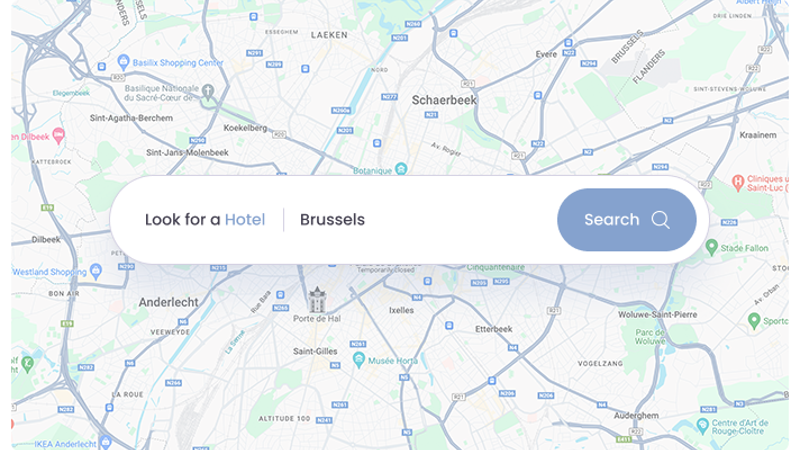Click the Cliniques Saint-Luc hospital marker
This screenshot has width=800, height=450.
pyautogui.click(x=737, y=182)
